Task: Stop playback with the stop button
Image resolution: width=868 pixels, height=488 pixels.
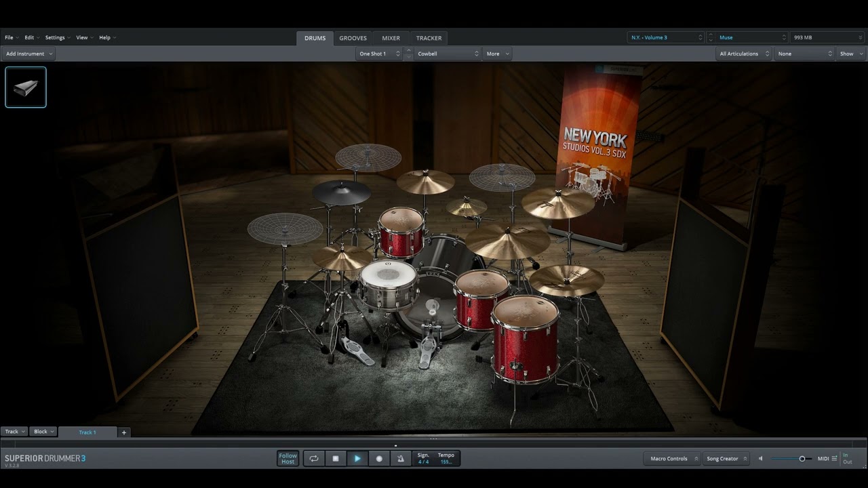Action: (x=336, y=458)
